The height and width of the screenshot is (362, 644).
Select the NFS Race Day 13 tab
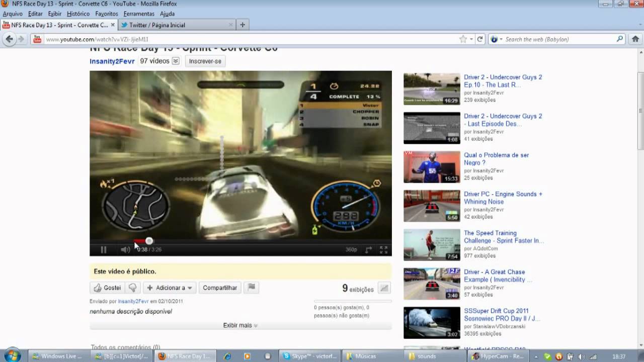click(x=58, y=25)
